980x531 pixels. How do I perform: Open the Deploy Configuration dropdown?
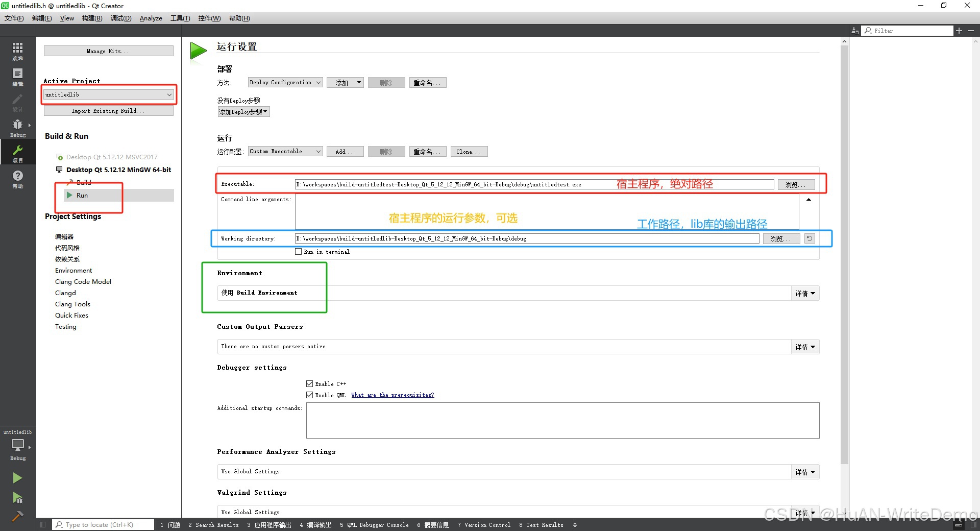tap(285, 82)
